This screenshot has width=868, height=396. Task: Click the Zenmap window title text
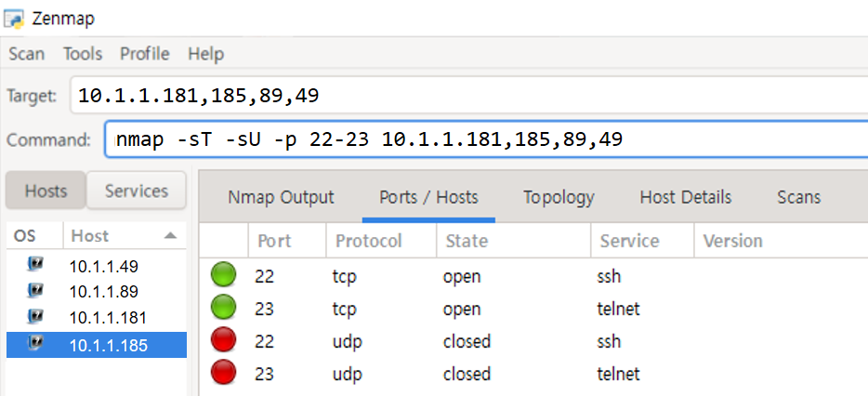pyautogui.click(x=63, y=19)
